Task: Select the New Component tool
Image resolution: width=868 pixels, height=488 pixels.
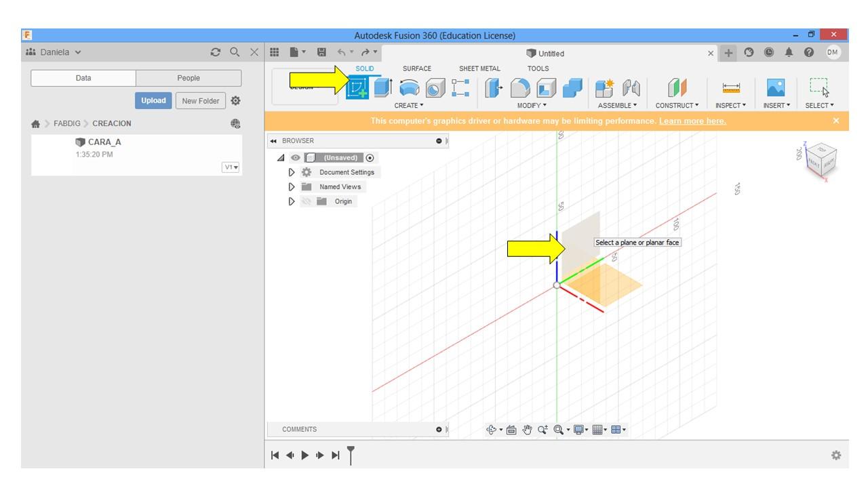Action: pos(604,87)
